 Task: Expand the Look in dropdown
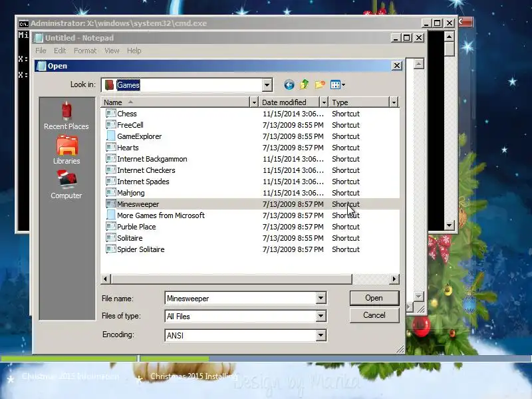267,85
